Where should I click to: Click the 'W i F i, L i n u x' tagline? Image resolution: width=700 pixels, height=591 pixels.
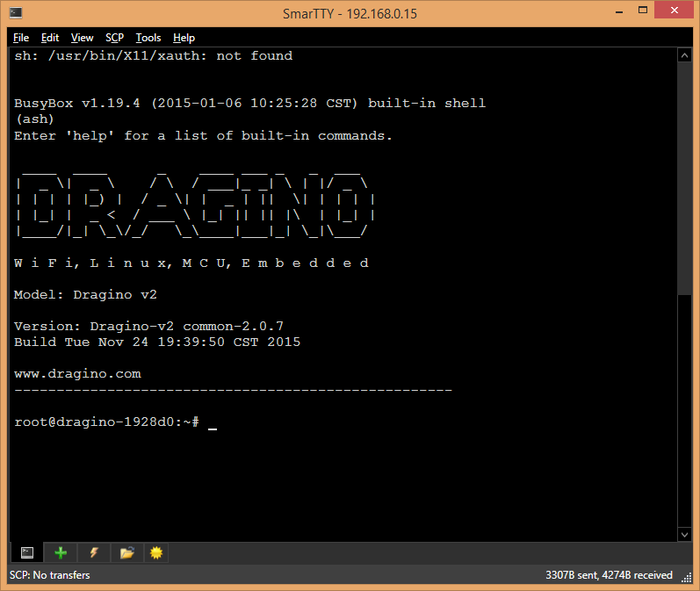tap(191, 263)
